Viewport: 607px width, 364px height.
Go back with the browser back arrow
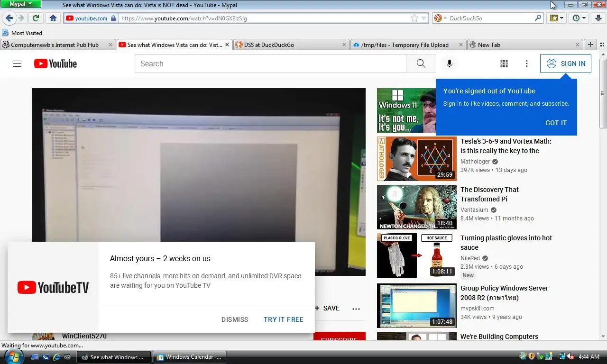[9, 18]
